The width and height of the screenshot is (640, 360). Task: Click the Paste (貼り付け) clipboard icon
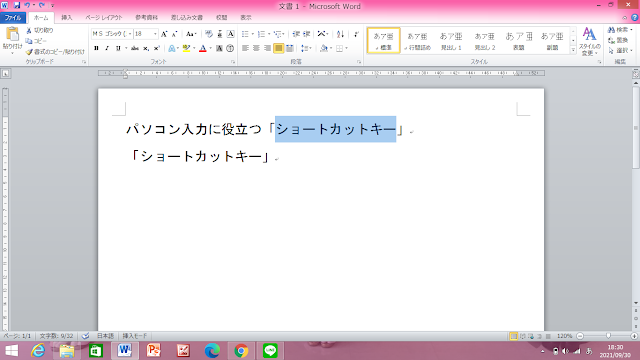coord(12,35)
